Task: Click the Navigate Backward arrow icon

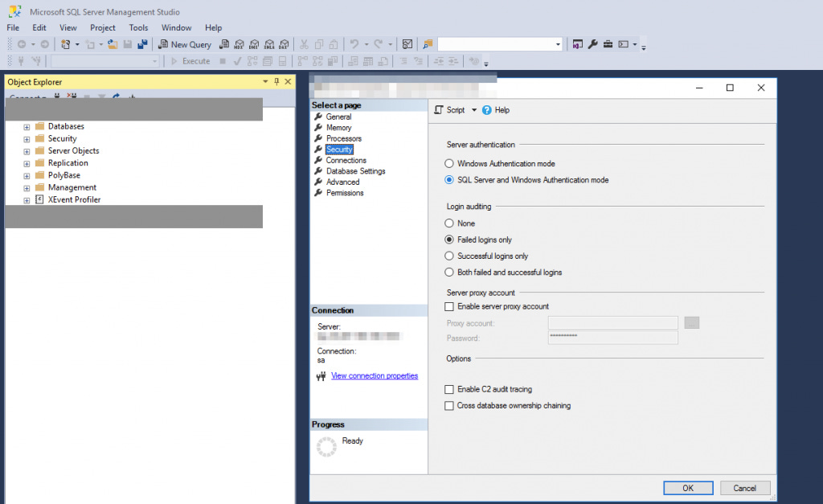Action: (x=22, y=45)
